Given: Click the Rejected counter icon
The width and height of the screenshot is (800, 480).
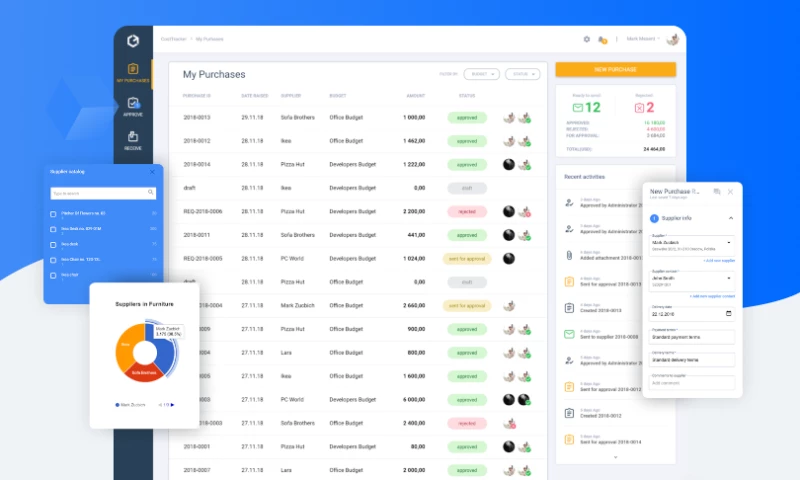Looking at the screenshot, I should click(x=639, y=108).
